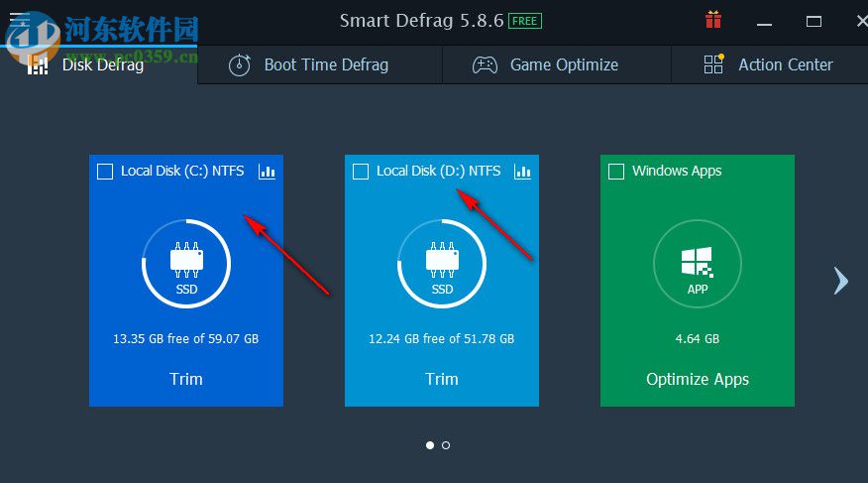Open the Game Optimize tab
The height and width of the screenshot is (483, 868).
[x=557, y=64]
